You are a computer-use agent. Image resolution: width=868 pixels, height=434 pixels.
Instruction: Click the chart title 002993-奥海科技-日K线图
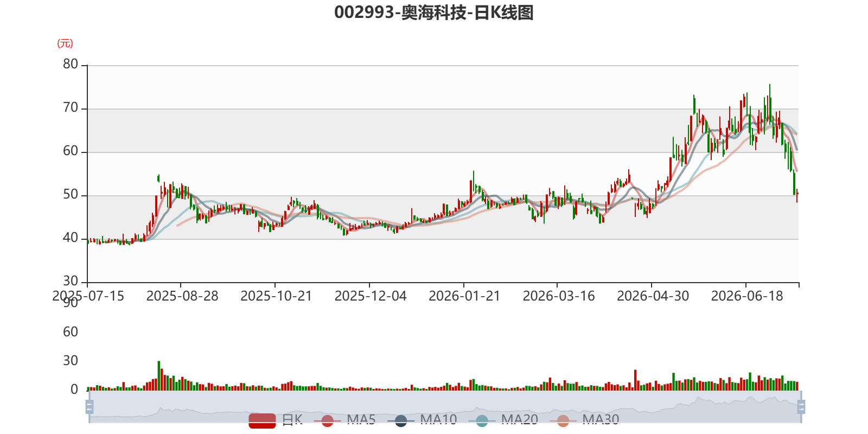(434, 12)
